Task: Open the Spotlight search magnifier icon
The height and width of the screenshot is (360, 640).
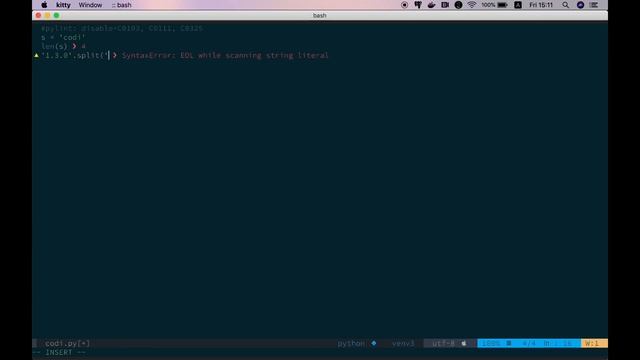Action: (565, 5)
